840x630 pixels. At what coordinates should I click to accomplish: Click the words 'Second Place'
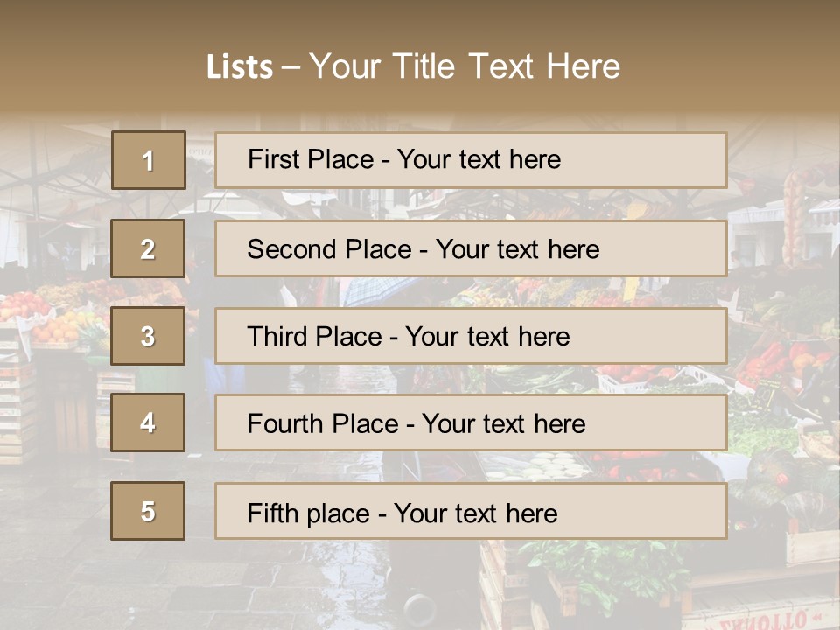pyautogui.click(x=329, y=249)
